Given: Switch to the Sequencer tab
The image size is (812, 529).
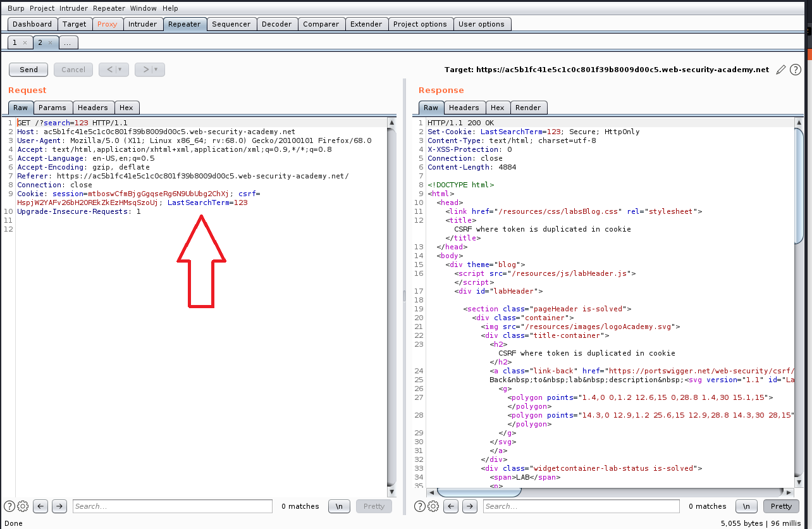Looking at the screenshot, I should [x=231, y=24].
